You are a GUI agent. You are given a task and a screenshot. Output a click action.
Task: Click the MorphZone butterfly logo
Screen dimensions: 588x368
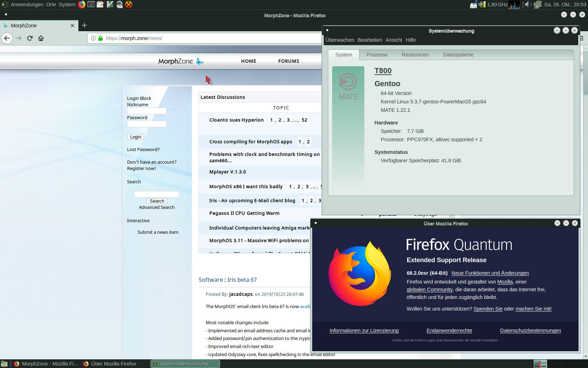click(x=200, y=61)
